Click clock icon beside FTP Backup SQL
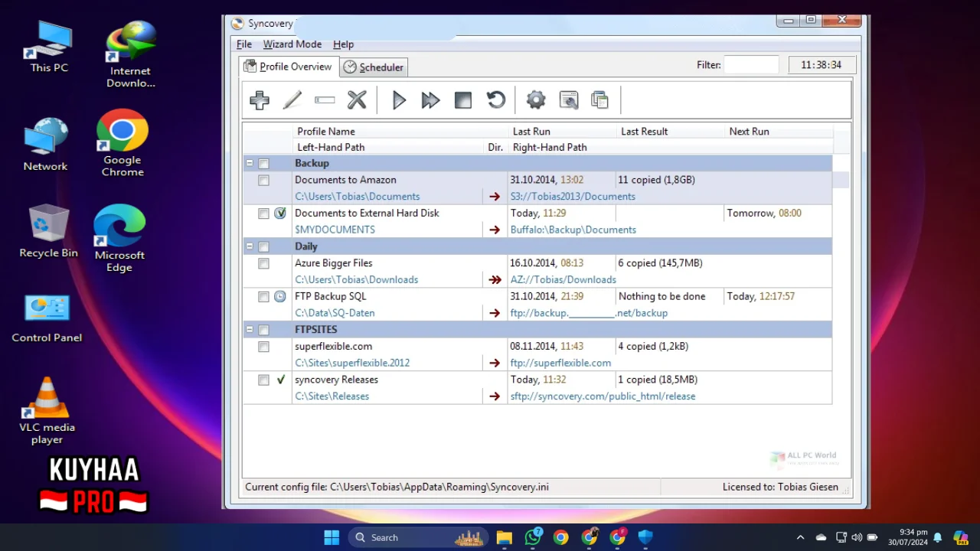980x551 pixels. (x=280, y=296)
